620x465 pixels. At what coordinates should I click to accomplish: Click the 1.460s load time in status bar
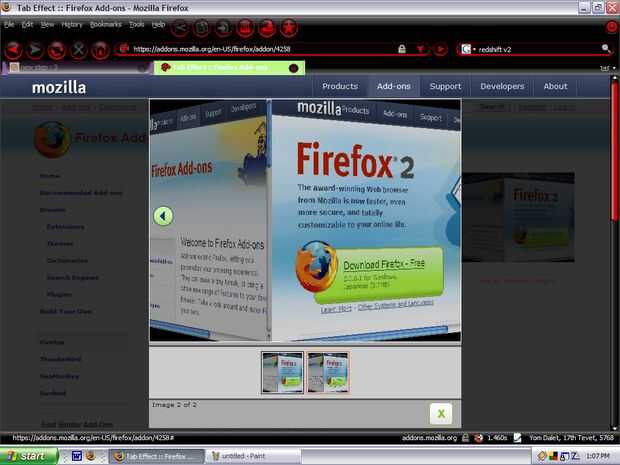[x=497, y=438]
